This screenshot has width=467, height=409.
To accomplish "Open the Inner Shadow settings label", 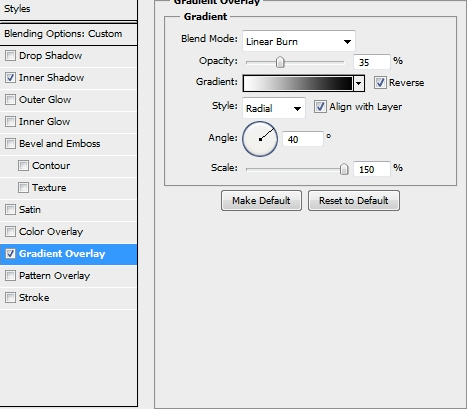I will [x=51, y=78].
